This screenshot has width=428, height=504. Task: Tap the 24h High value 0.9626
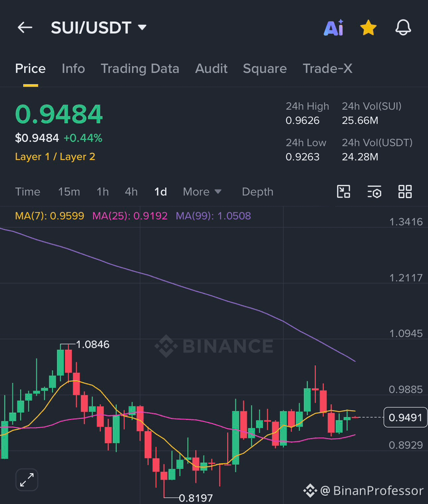point(303,121)
